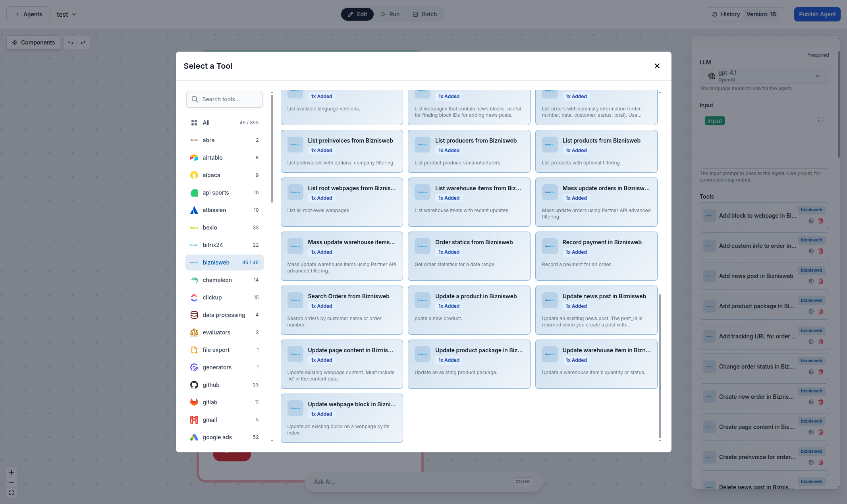Select the Gmail integration icon
Viewport: 847px width, 504px height.
[x=194, y=419]
